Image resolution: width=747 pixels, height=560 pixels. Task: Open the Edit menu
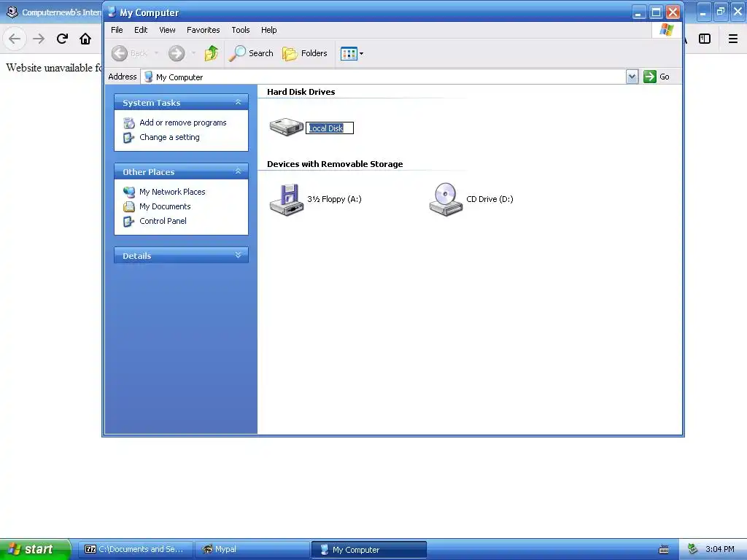141,30
